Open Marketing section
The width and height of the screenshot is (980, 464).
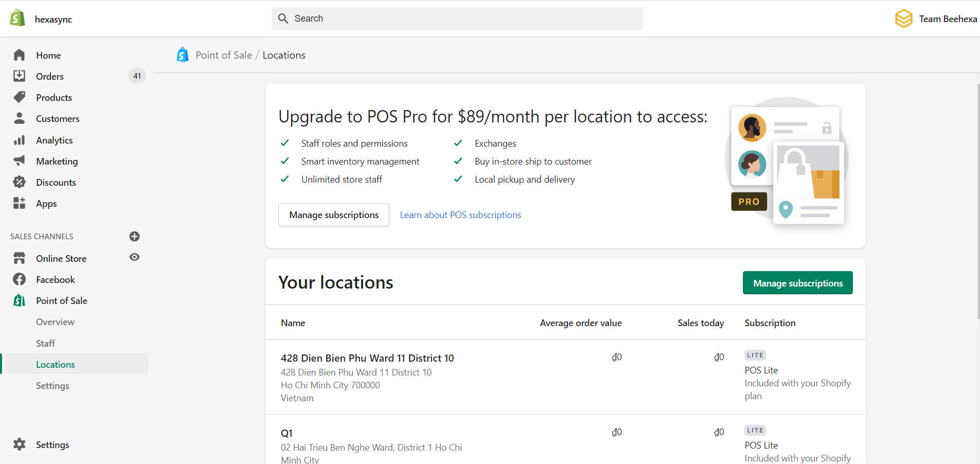57,161
